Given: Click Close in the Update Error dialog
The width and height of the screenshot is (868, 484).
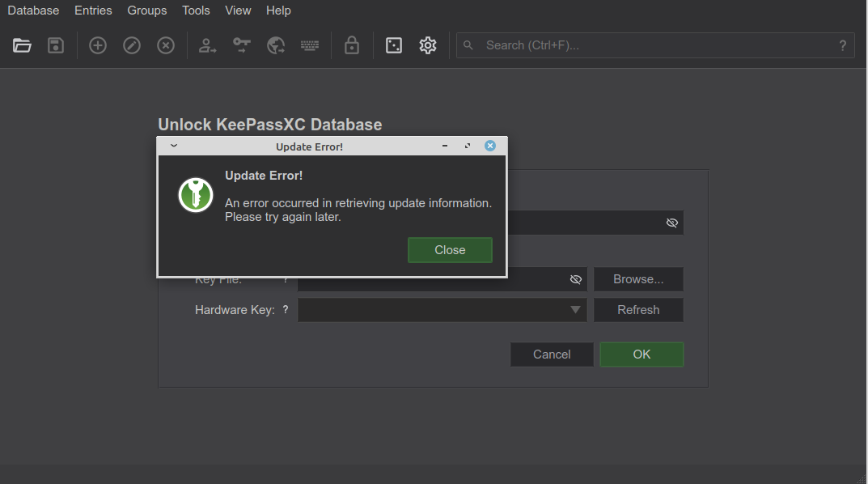Looking at the screenshot, I should pyautogui.click(x=450, y=250).
